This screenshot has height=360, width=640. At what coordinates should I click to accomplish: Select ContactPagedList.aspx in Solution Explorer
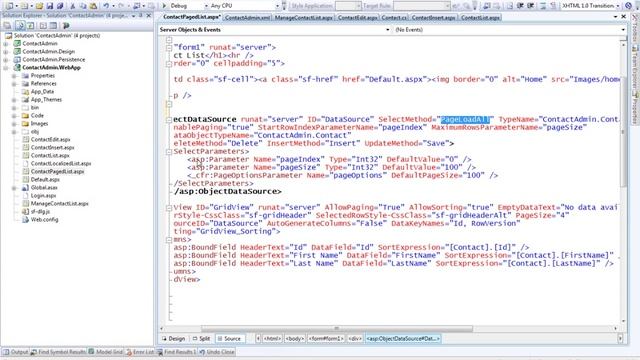coord(57,172)
